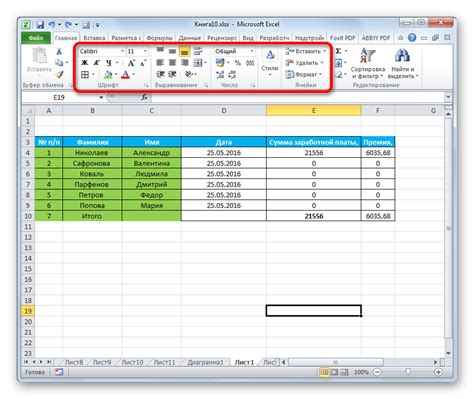Increase cell indent

[x=172, y=74]
